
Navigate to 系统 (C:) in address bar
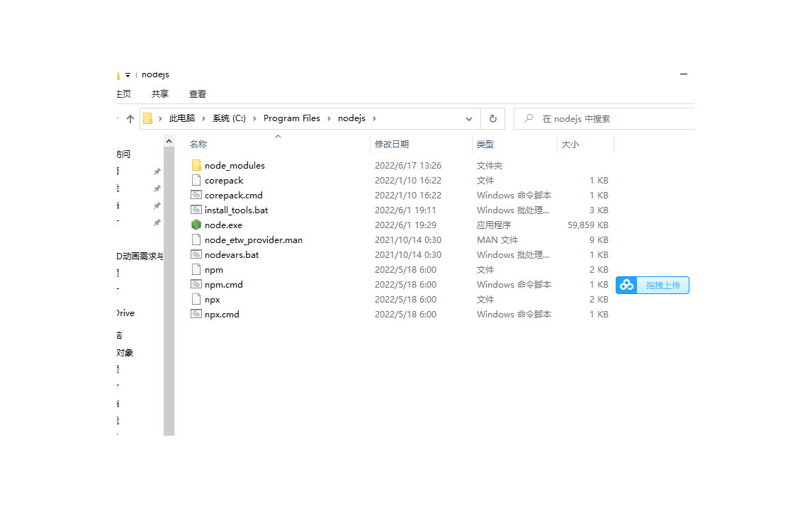[229, 118]
